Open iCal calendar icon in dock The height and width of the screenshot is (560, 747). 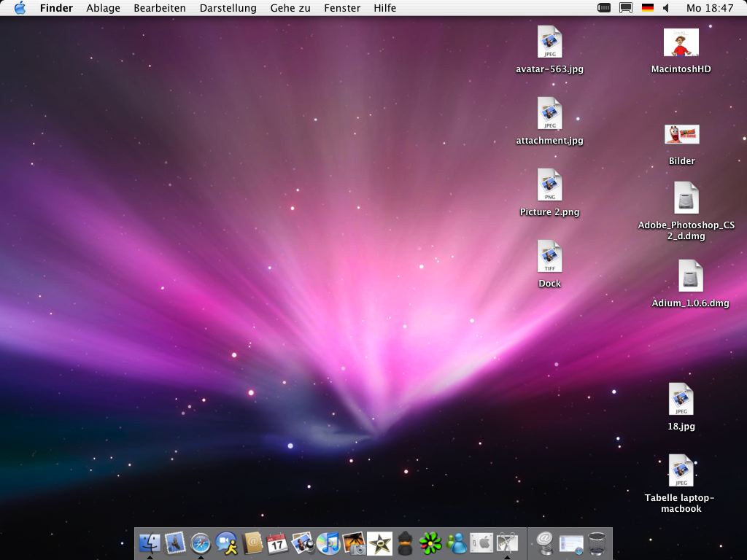point(277,542)
